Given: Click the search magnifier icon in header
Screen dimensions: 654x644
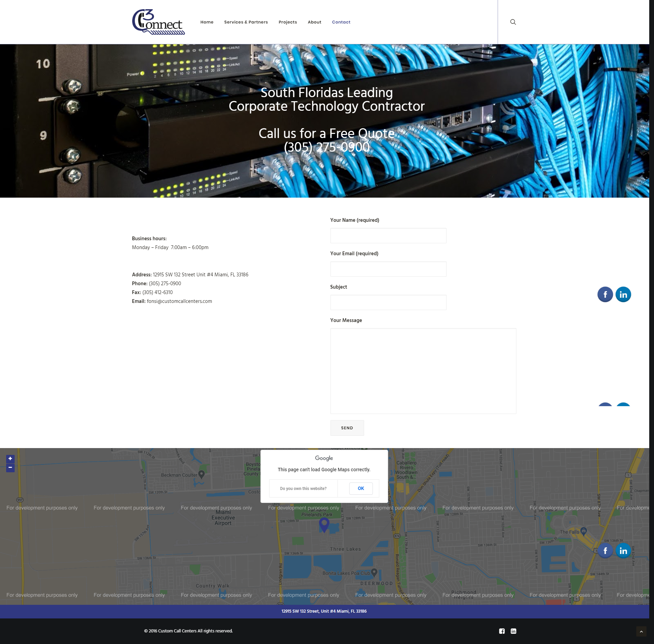Looking at the screenshot, I should click(x=513, y=22).
